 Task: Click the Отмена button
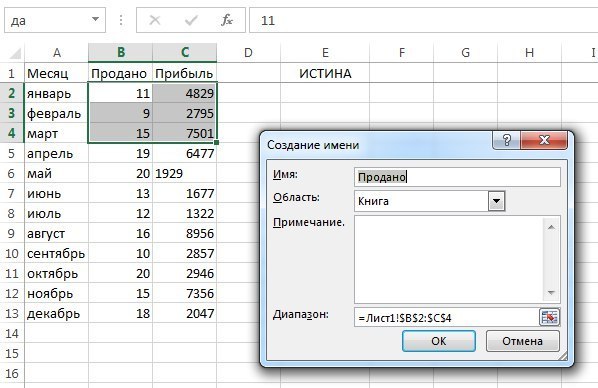(522, 341)
